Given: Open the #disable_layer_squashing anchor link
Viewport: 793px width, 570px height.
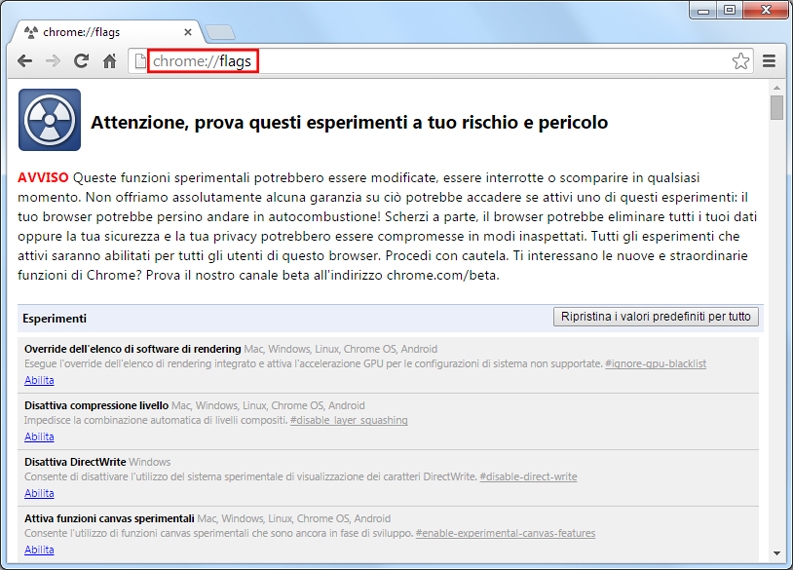Looking at the screenshot, I should click(349, 420).
